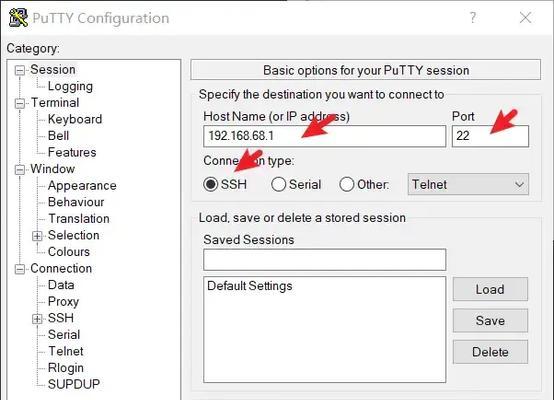The image size is (554, 400).
Task: Select the Serial connection type
Action: point(278,184)
